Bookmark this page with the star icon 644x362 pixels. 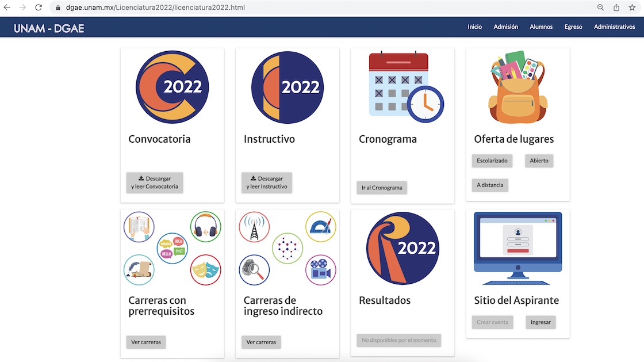pos(632,7)
